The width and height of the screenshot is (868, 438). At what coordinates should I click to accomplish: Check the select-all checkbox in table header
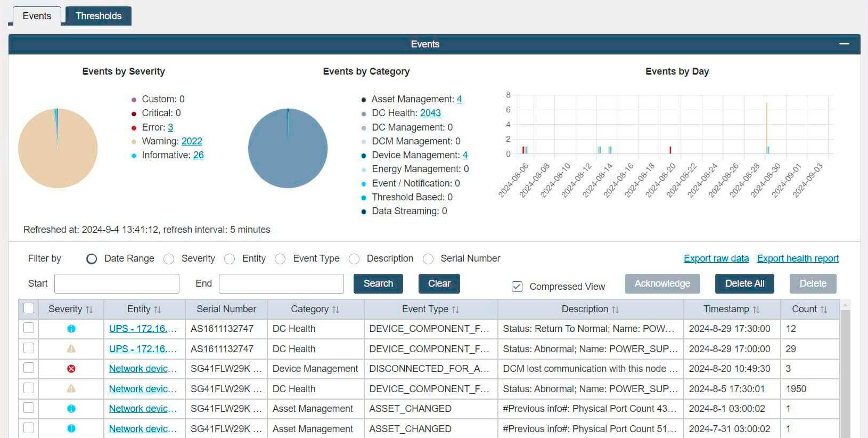[29, 308]
